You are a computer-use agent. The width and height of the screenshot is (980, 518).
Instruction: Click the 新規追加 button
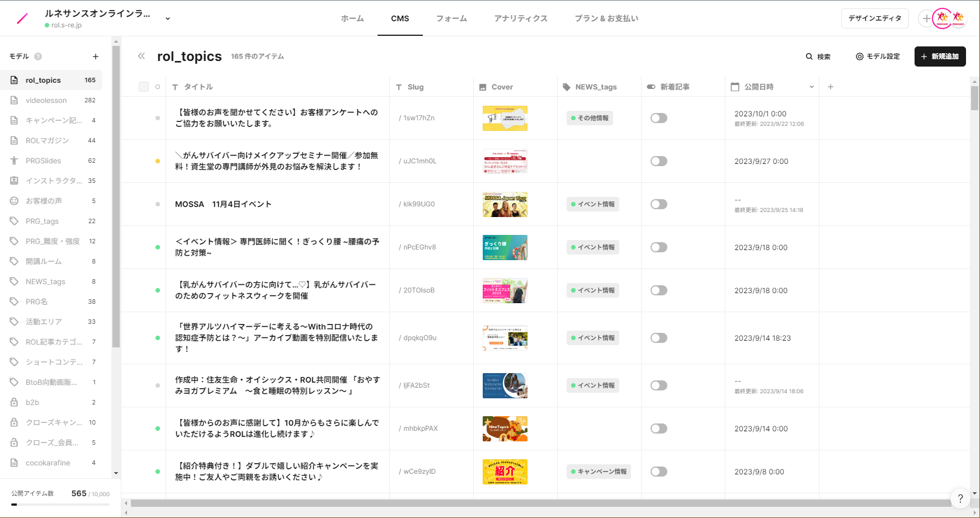pos(940,56)
